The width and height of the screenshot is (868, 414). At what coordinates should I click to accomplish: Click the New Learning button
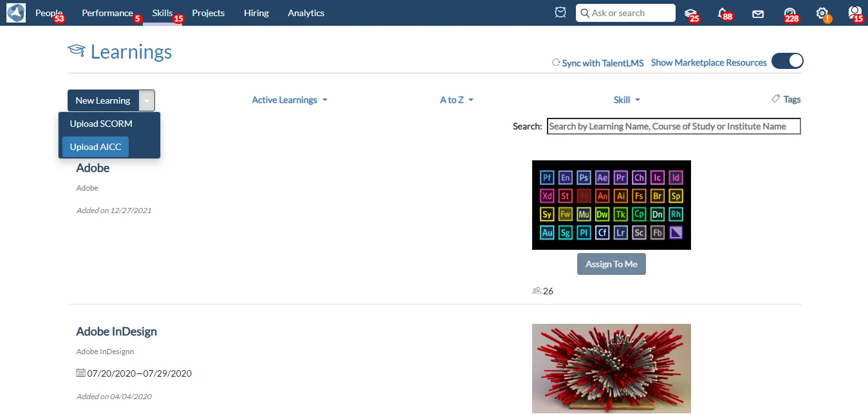click(103, 100)
